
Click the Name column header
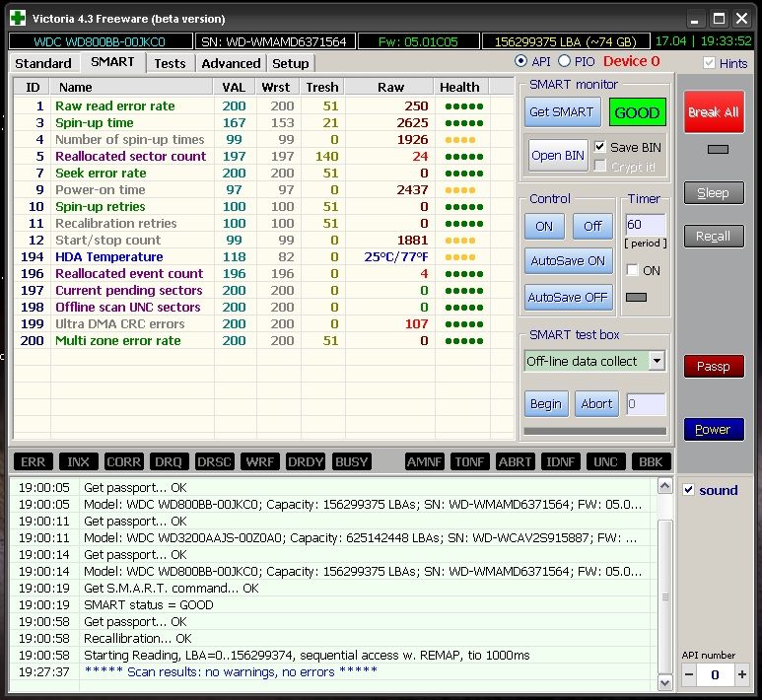coord(131,87)
